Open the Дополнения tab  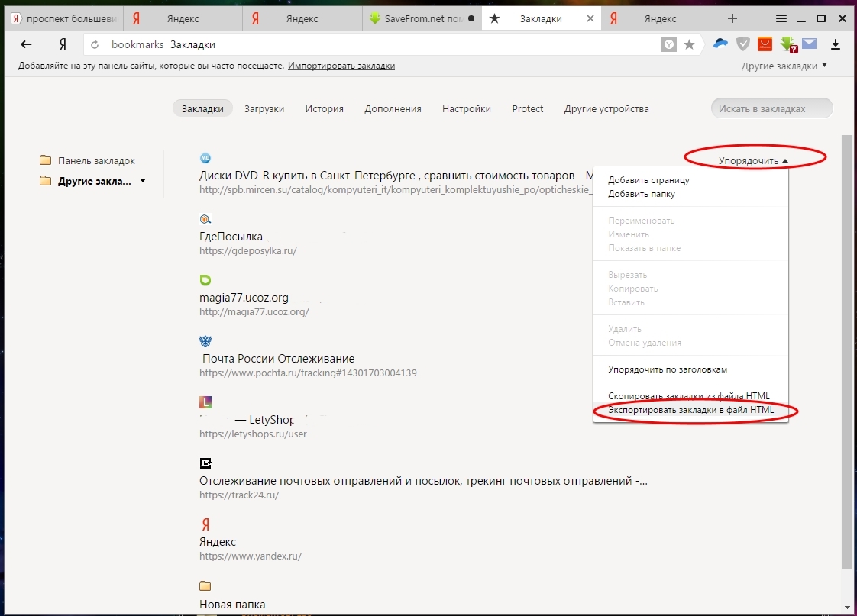coord(393,108)
